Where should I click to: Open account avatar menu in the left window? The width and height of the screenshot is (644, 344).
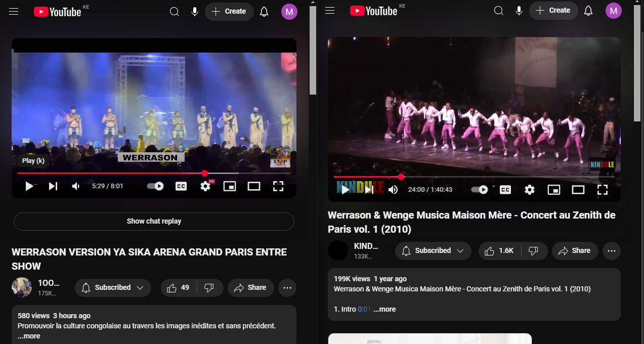pyautogui.click(x=289, y=11)
